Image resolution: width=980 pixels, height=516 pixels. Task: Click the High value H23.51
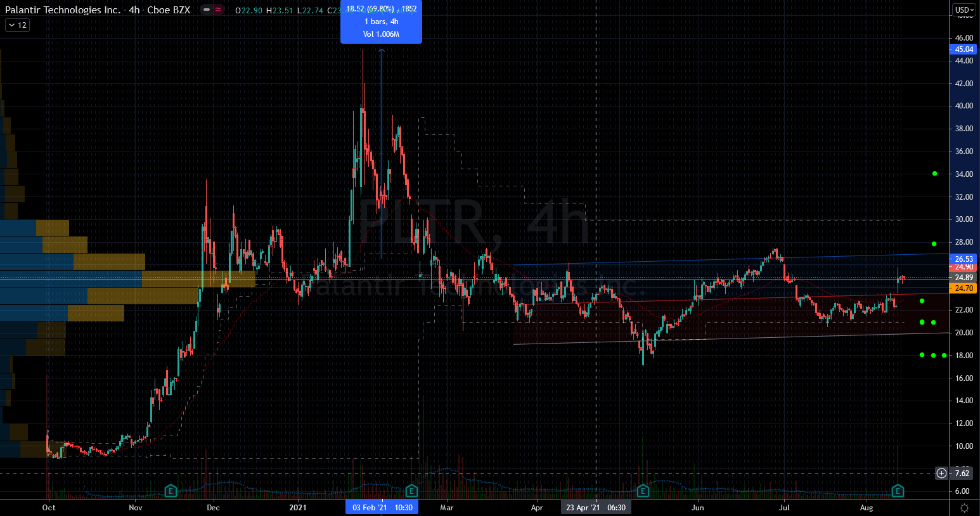pyautogui.click(x=280, y=10)
